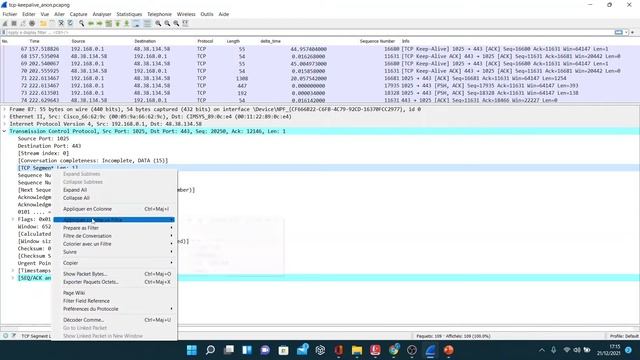Restart the current capture from the toolbar

pos(23,24)
